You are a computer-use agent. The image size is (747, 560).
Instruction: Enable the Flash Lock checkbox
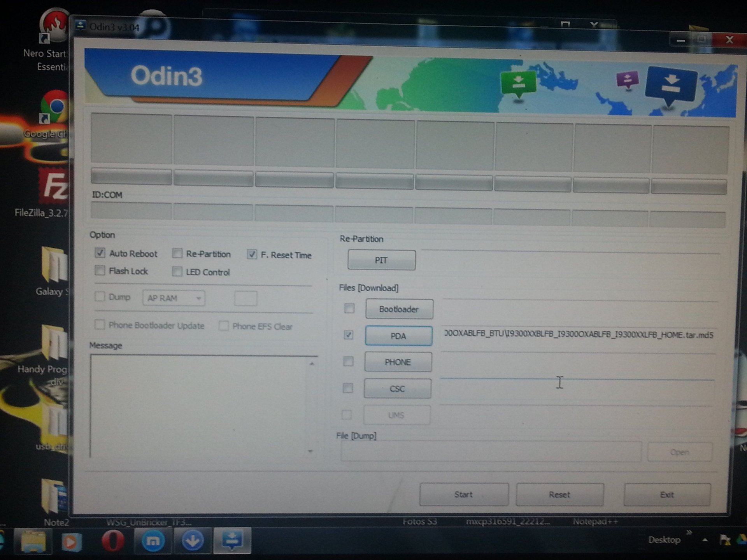100,270
